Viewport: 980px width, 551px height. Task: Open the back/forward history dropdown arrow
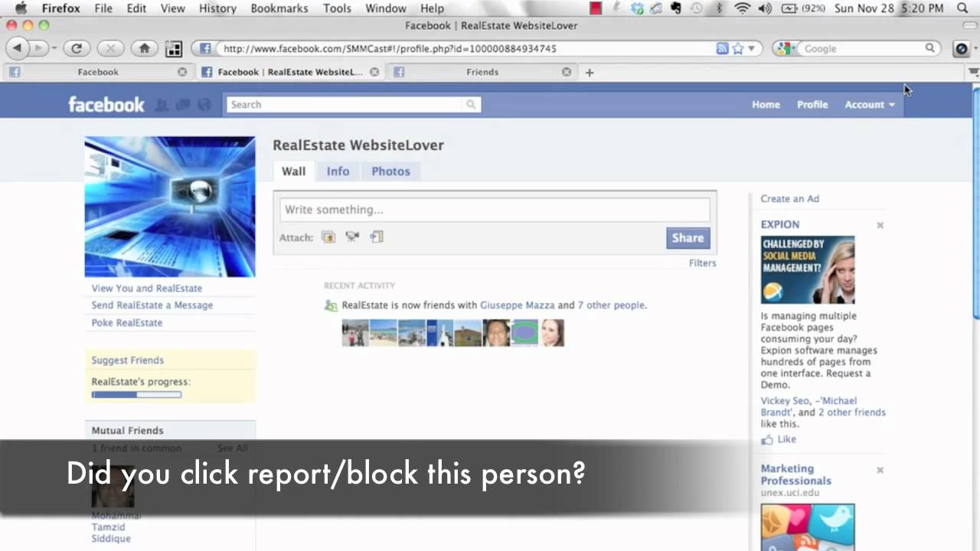54,49
